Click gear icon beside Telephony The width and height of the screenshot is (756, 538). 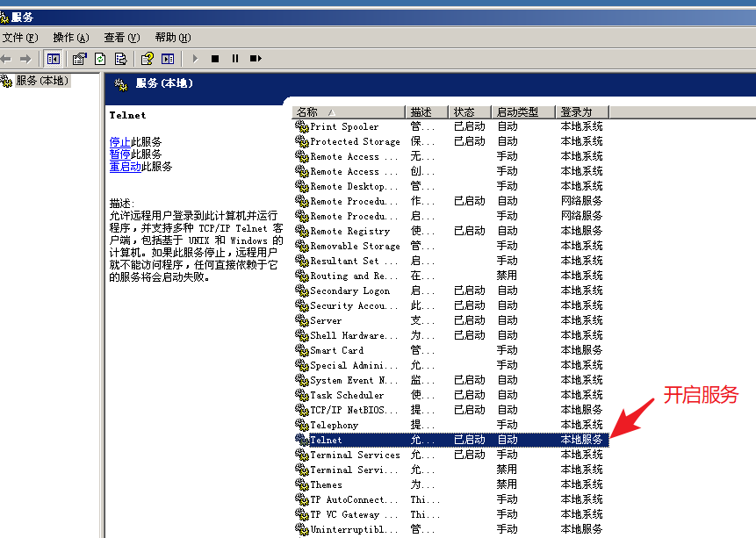[302, 425]
